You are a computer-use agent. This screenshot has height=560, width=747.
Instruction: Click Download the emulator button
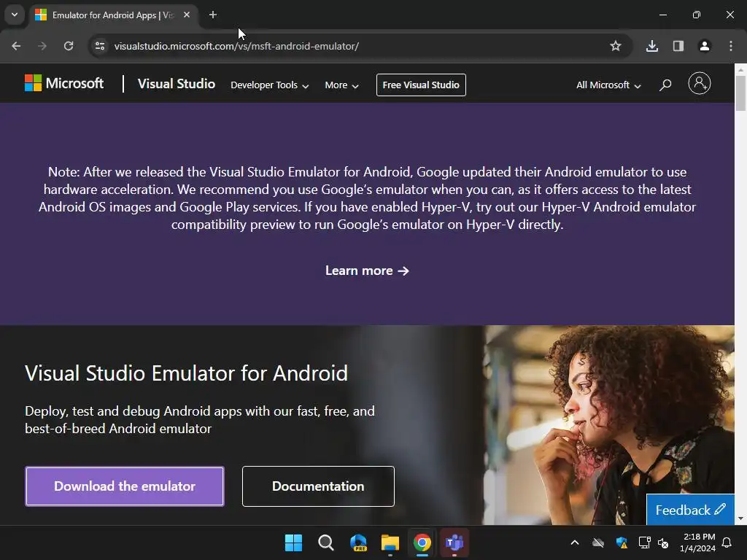point(125,486)
